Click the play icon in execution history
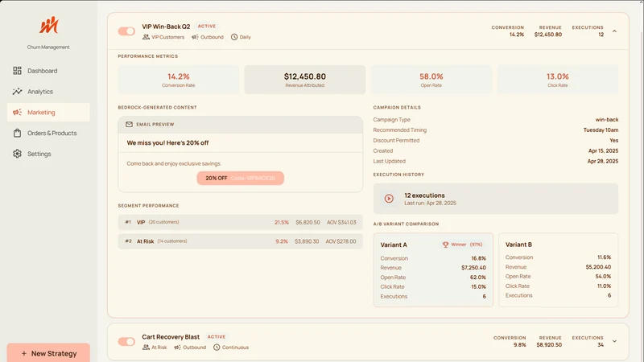This screenshot has height=362, width=644. (389, 199)
